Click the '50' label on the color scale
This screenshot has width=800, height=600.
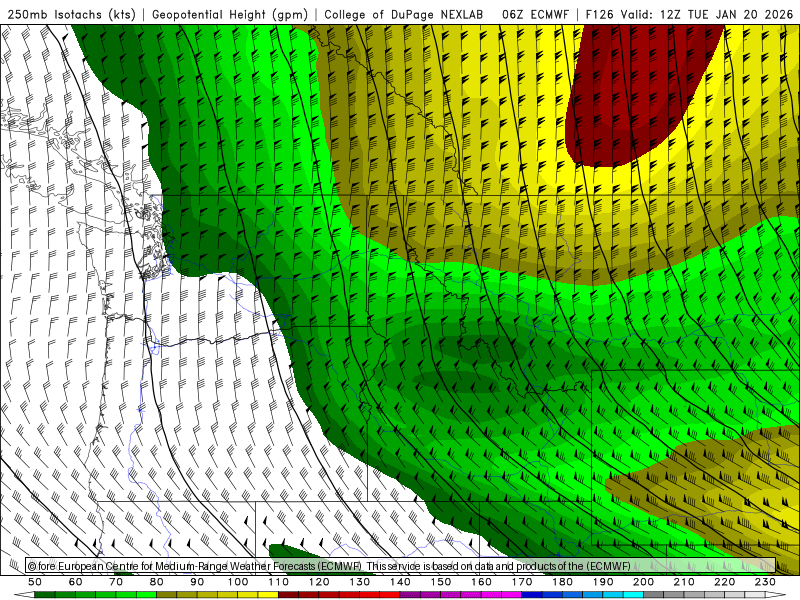35,582
